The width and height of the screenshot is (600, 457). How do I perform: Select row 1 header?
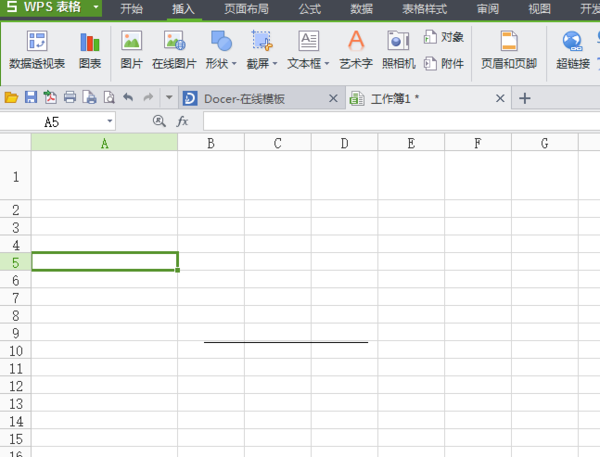16,176
